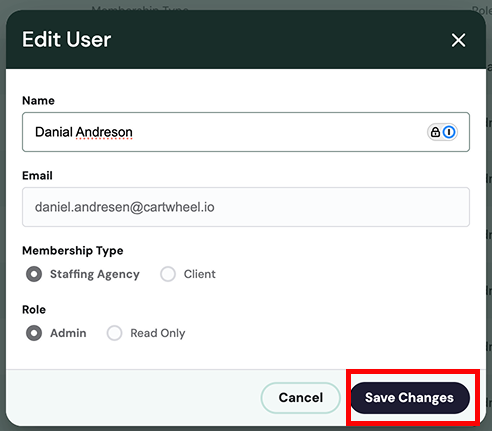Click the disabled Email field
492x431 pixels.
click(246, 207)
